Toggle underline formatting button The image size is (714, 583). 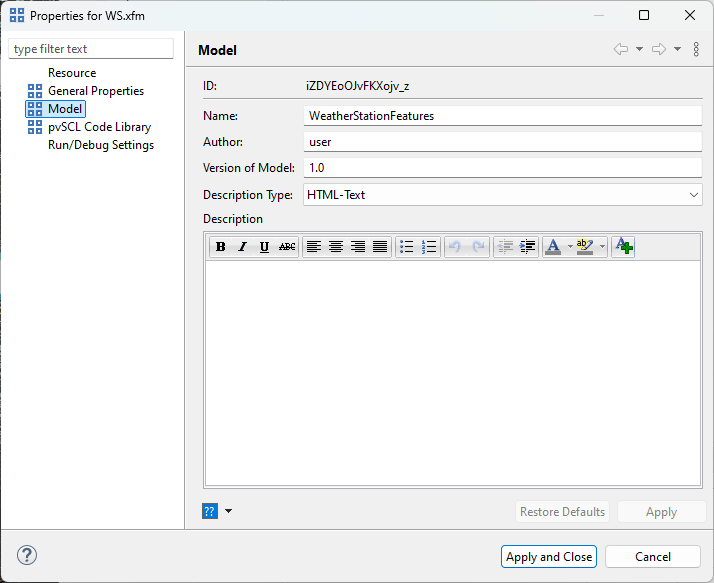pos(264,247)
